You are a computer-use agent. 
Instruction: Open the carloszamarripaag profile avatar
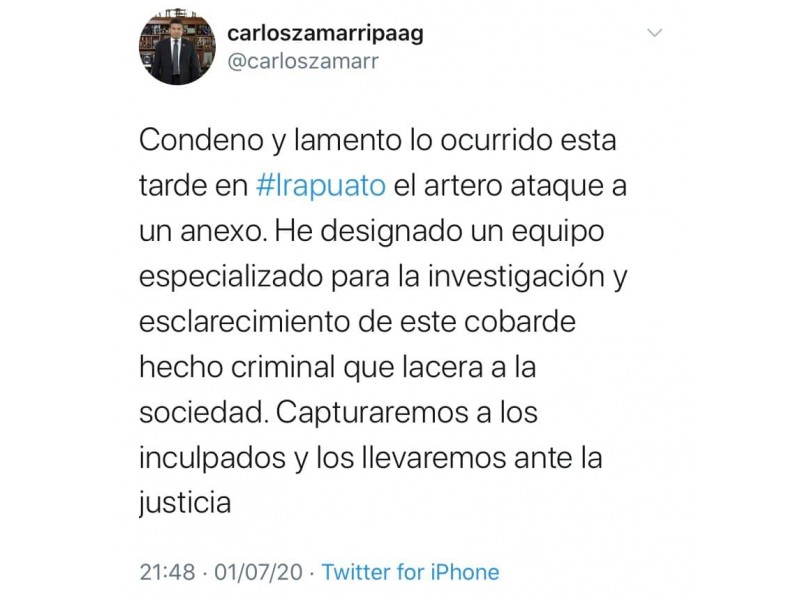(177, 47)
